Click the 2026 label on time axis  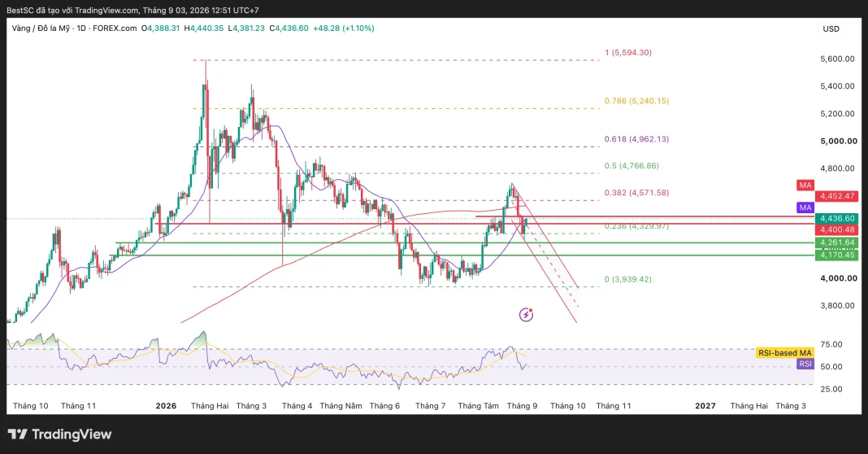click(x=166, y=406)
